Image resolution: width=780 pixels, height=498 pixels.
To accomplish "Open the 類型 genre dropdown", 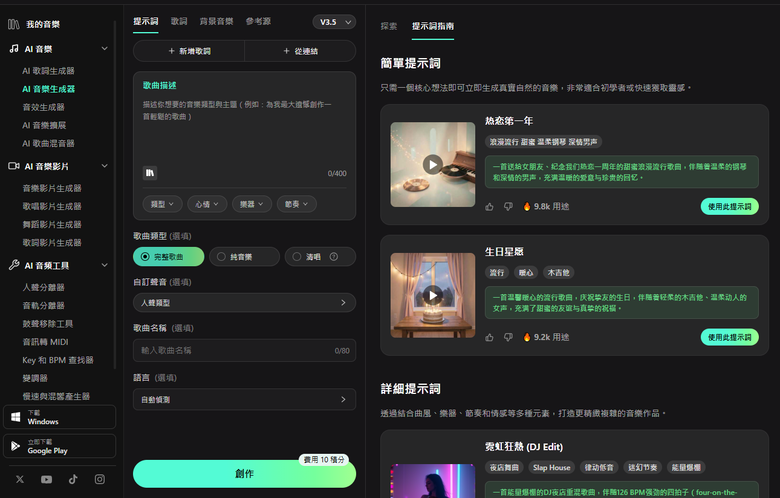I will coord(162,204).
